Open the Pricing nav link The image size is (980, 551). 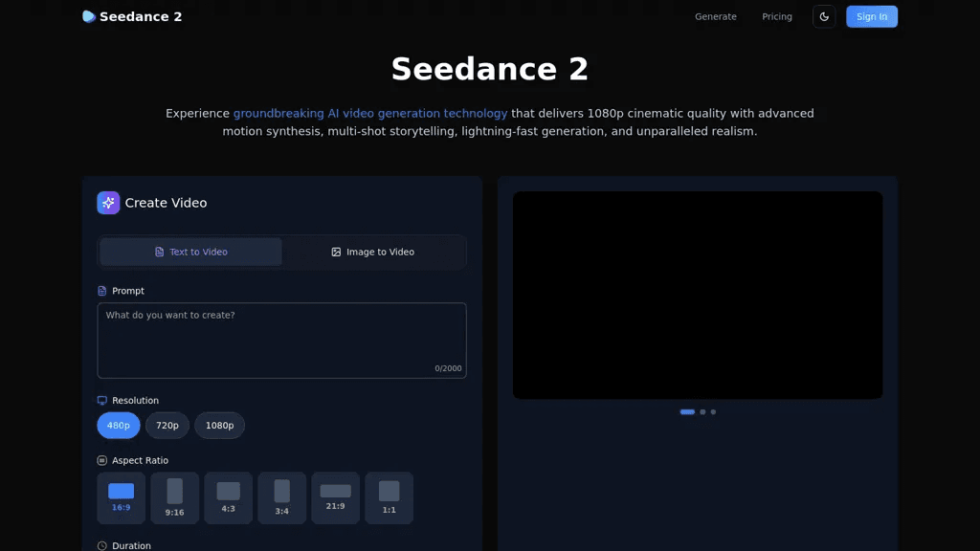777,17
